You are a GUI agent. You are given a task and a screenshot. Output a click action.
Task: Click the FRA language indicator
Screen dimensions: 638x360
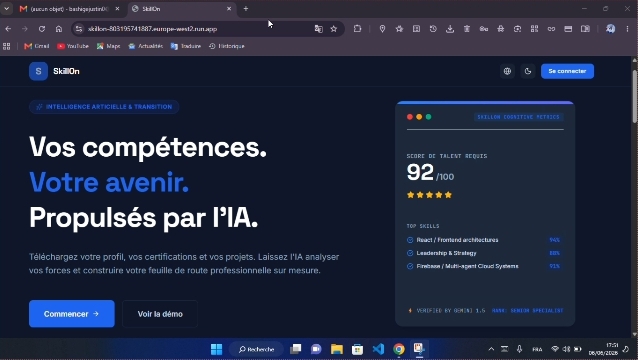[x=537, y=349]
